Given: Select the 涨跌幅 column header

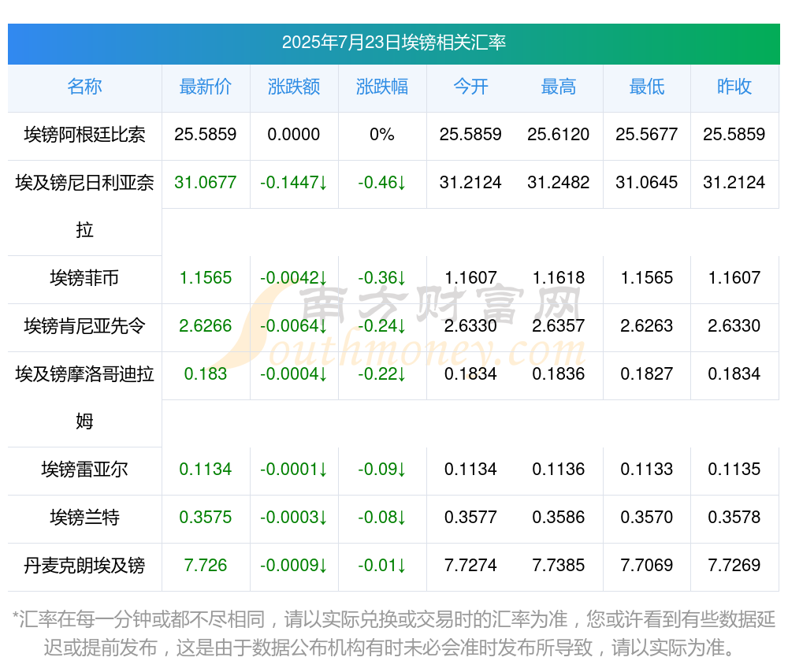Looking at the screenshot, I should (382, 87).
